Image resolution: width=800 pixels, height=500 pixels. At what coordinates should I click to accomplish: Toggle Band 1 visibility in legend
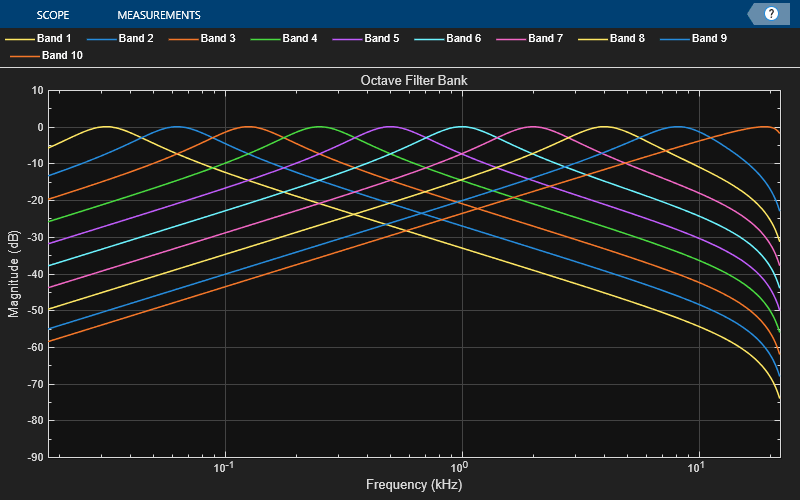click(53, 39)
